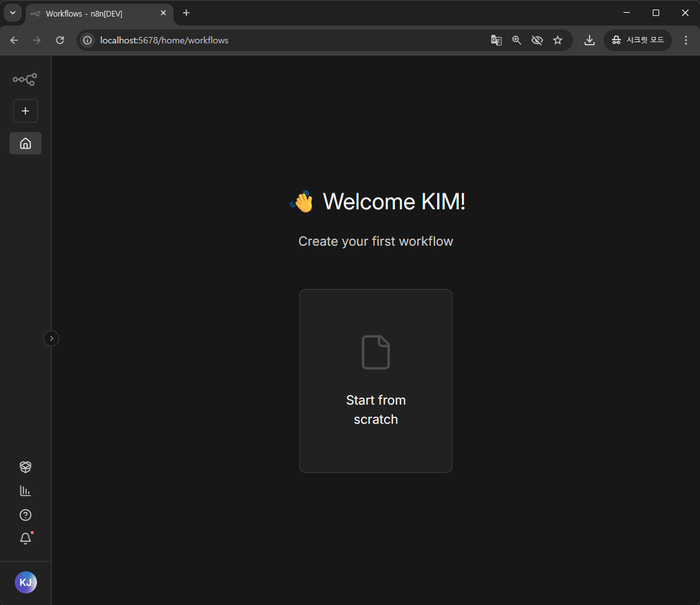Click the n8n logo in sidebar
Image resolution: width=700 pixels, height=605 pixels.
(x=25, y=80)
